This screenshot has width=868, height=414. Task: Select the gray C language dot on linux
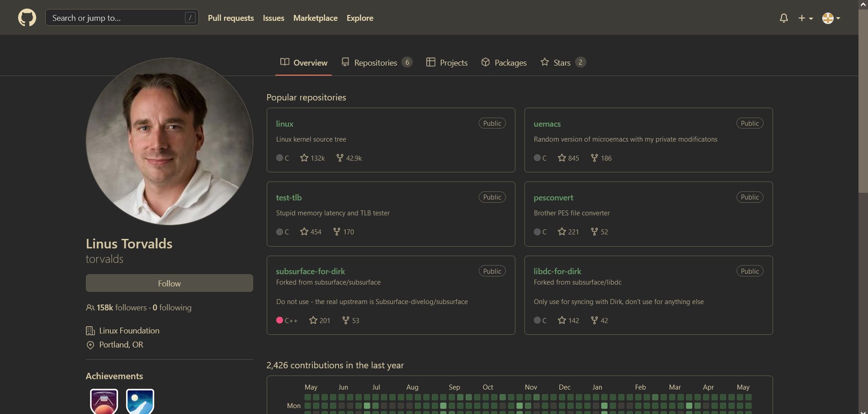tap(279, 157)
